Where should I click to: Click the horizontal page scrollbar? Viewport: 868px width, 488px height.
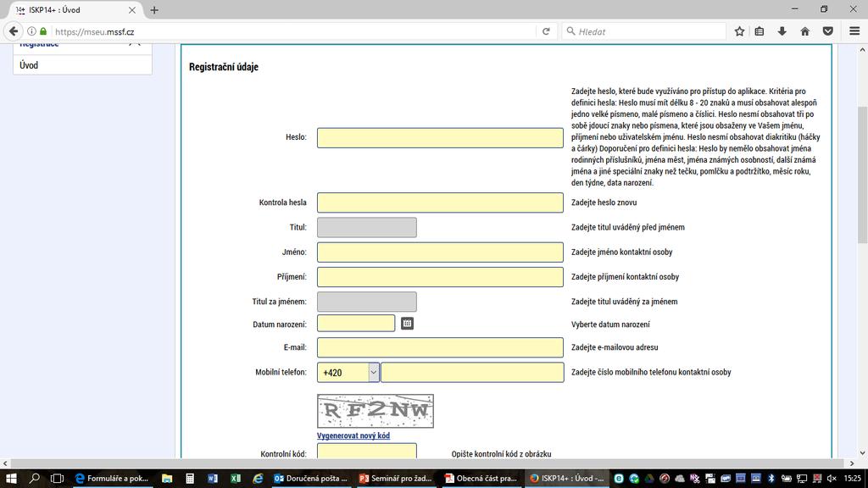click(426, 463)
